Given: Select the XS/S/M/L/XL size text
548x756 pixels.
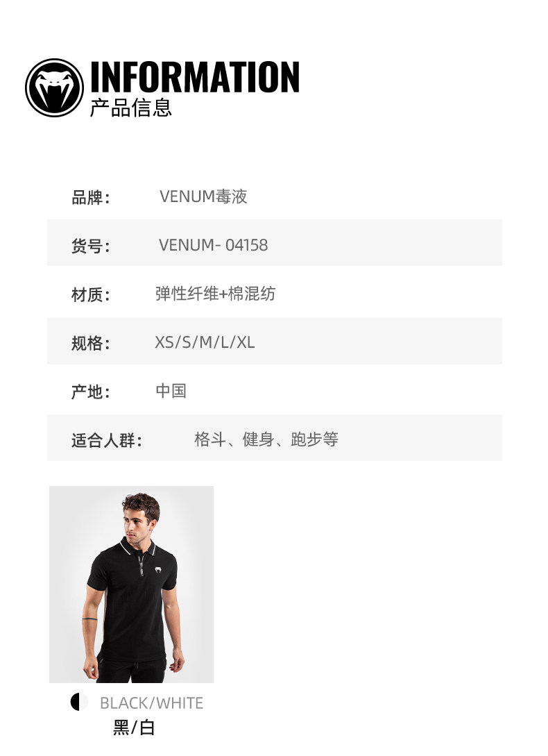Looking at the screenshot, I should [x=205, y=342].
